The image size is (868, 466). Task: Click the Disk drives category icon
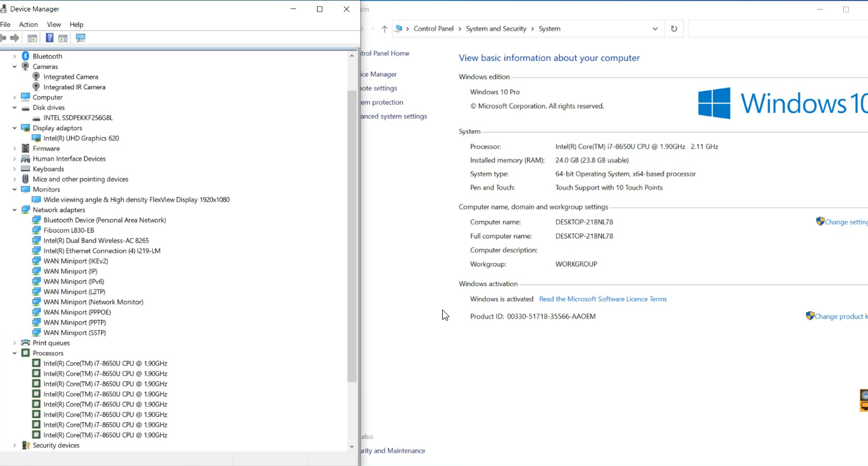(x=25, y=108)
